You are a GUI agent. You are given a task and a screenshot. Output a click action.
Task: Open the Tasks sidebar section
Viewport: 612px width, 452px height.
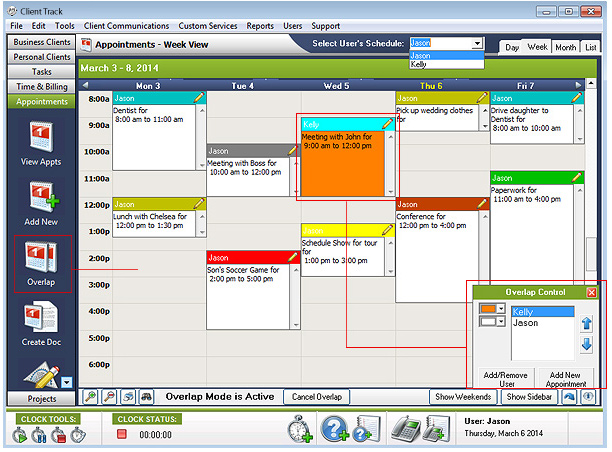coord(41,71)
